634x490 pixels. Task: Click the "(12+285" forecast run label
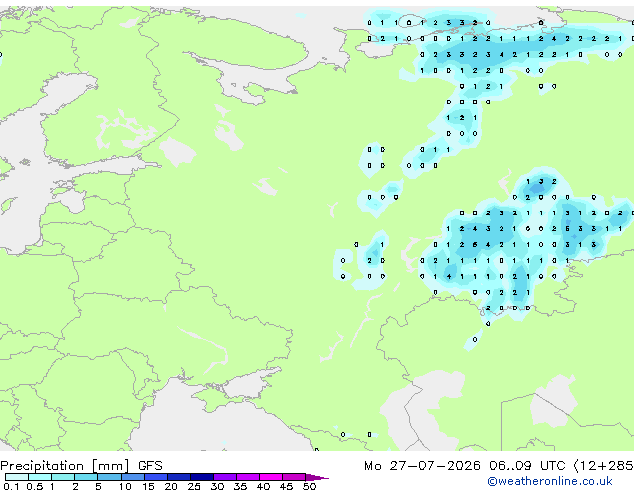tap(603, 466)
